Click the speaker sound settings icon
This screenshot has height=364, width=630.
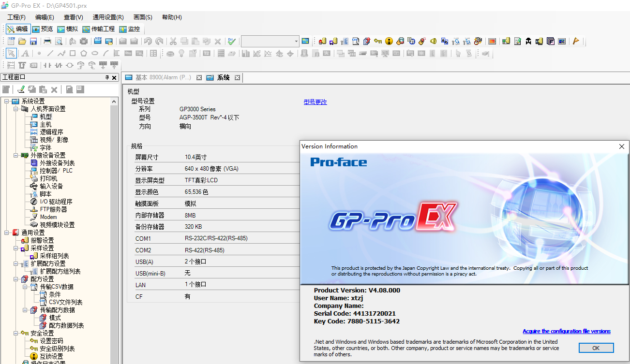click(x=434, y=41)
